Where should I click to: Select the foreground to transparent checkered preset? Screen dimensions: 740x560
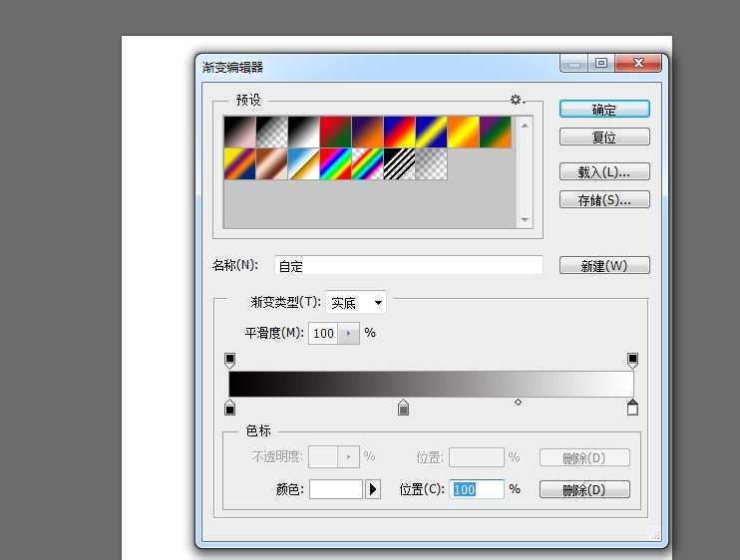click(x=272, y=132)
